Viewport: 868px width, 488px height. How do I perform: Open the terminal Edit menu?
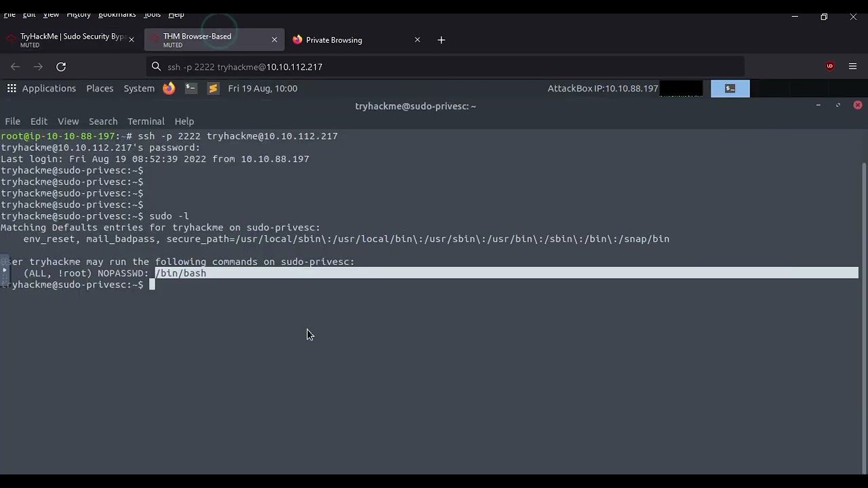point(39,121)
